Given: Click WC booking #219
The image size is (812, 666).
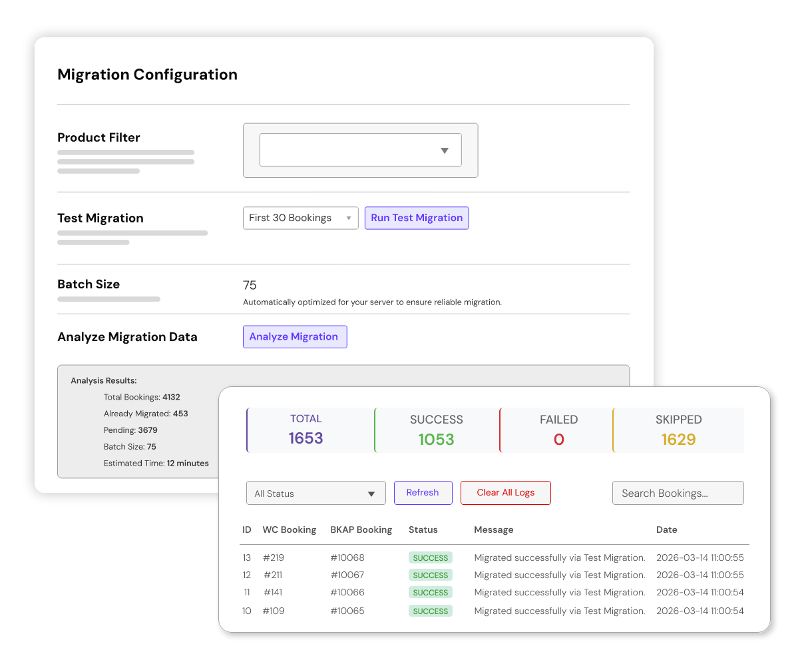Looking at the screenshot, I should pos(274,557).
